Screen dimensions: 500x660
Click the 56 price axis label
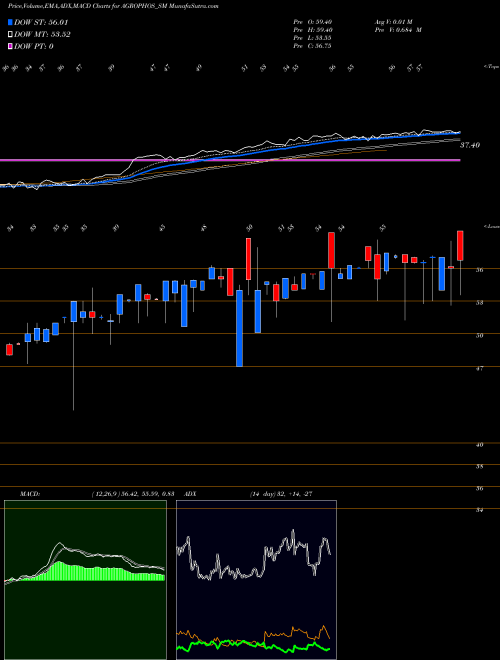479,270
